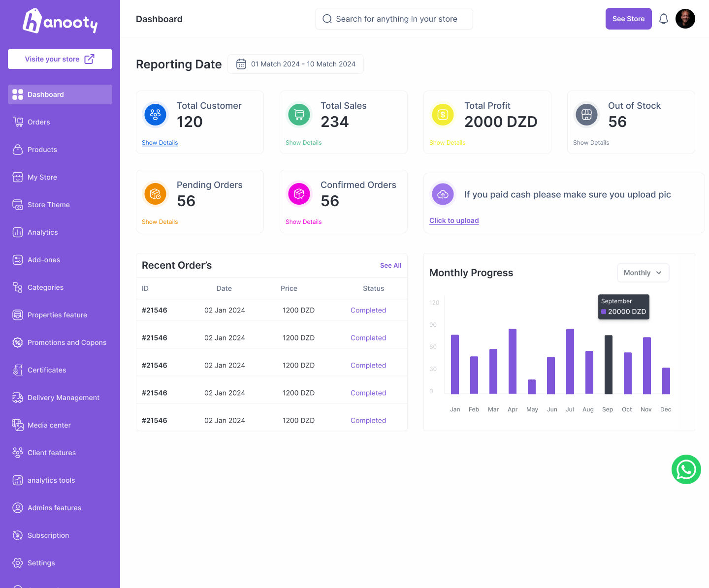Image resolution: width=709 pixels, height=588 pixels.
Task: Select the September bar in chart
Action: pos(609,365)
